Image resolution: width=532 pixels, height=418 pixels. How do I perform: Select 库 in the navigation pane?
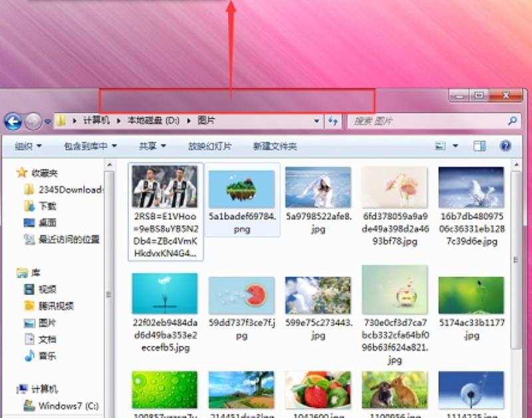click(x=36, y=272)
